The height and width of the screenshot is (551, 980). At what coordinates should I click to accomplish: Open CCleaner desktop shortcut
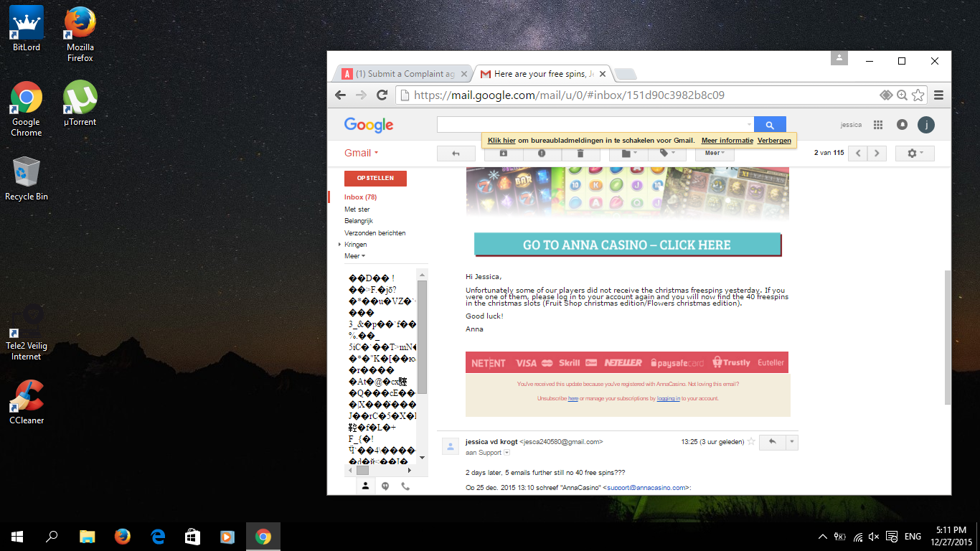pyautogui.click(x=27, y=402)
